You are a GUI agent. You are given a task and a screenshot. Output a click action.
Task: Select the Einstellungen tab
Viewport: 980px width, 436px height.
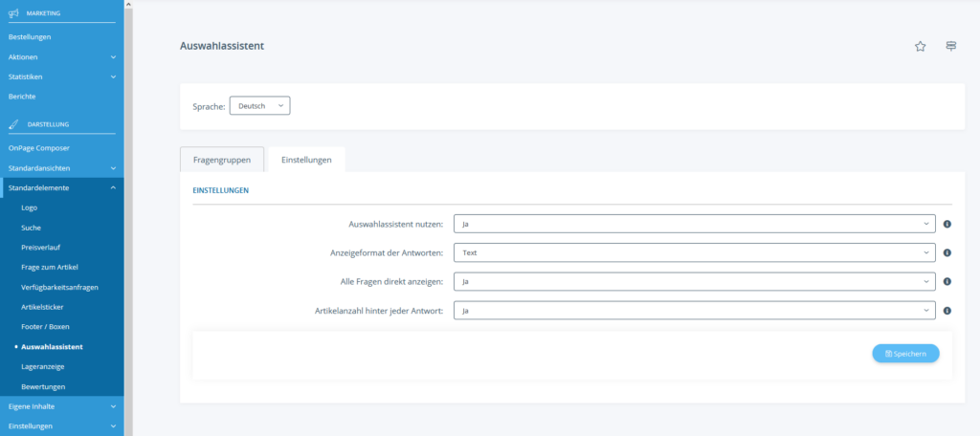[x=306, y=160]
